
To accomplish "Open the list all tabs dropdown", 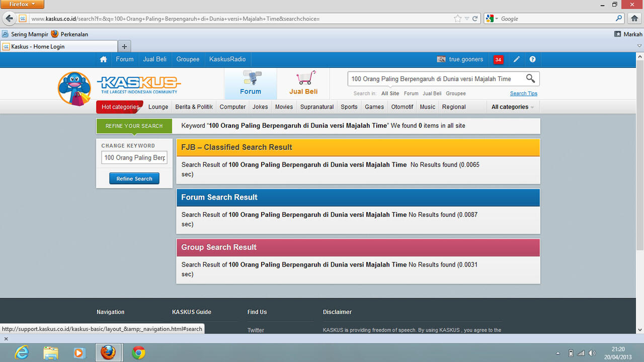I will (x=639, y=46).
